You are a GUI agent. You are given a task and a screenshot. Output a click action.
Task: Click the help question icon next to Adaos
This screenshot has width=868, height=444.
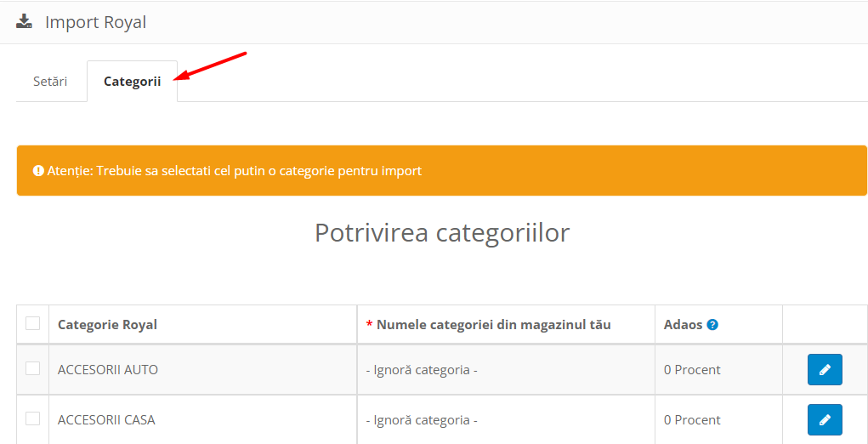pyautogui.click(x=712, y=325)
